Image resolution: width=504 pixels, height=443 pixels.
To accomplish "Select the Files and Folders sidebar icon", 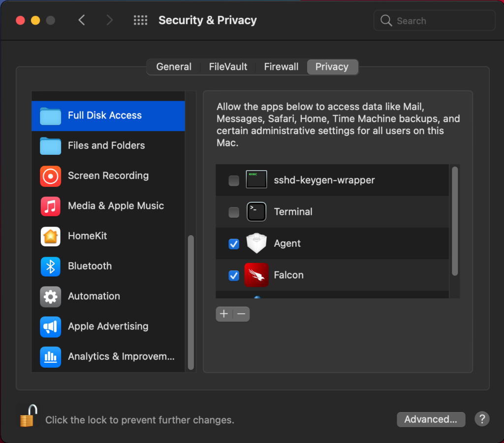I will [50, 146].
